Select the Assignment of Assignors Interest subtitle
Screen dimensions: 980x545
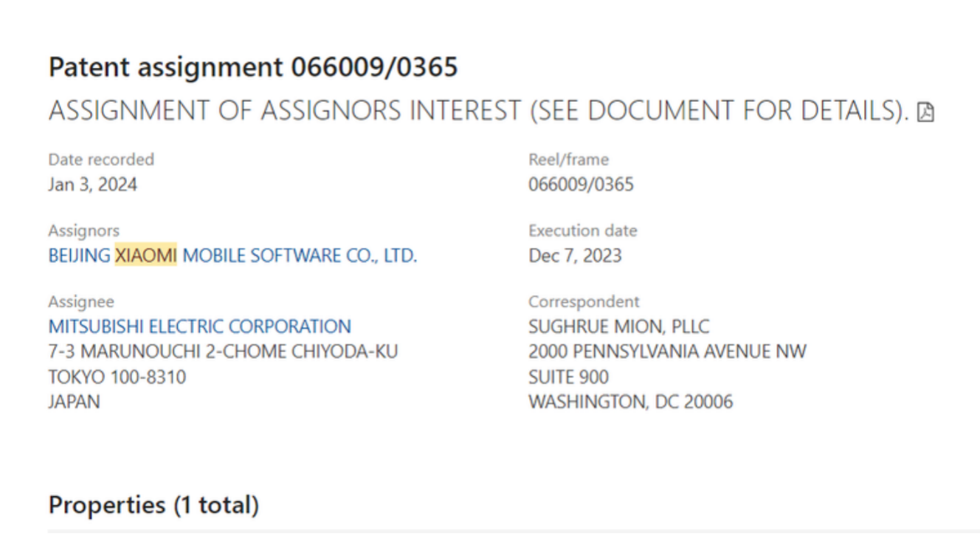point(478,111)
